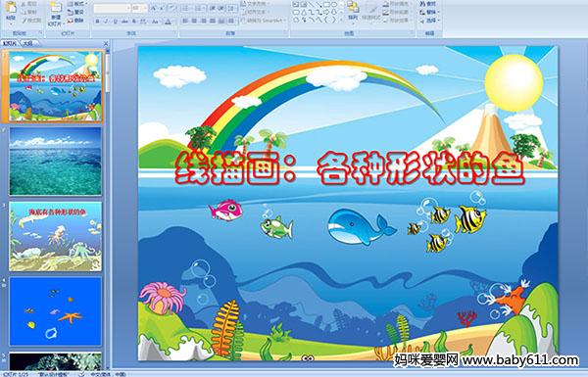588x377 pixels.
Task: Toggle Underline text formatting
Action: pyautogui.click(x=115, y=22)
